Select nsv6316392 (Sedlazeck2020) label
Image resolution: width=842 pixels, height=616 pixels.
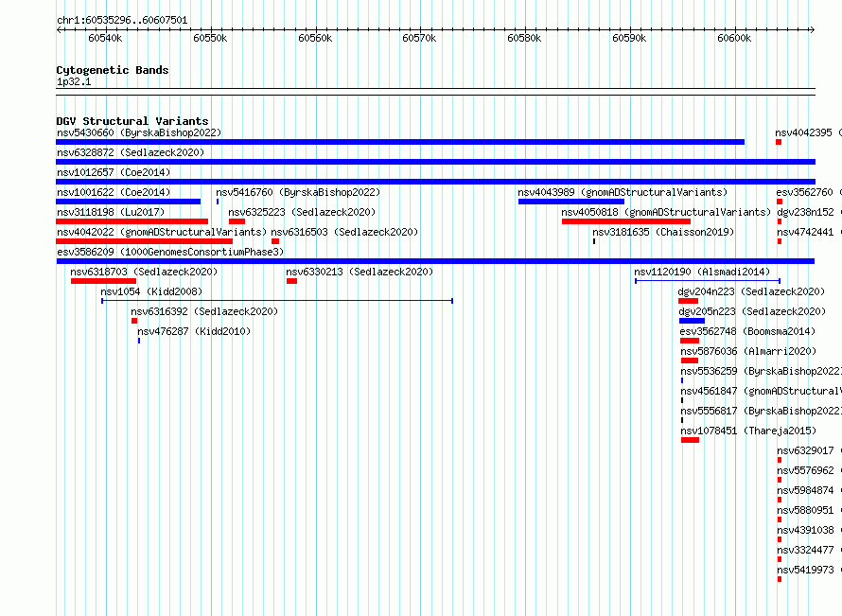[204, 311]
